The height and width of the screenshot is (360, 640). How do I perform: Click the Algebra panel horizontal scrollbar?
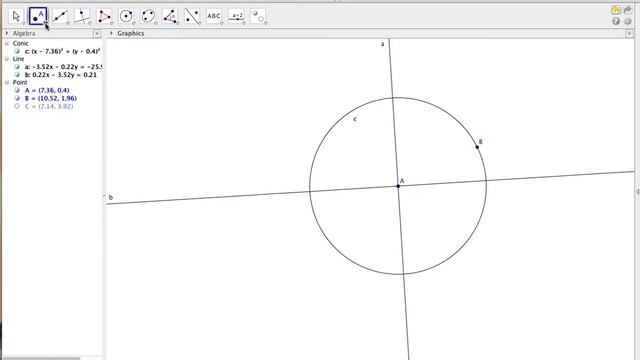click(42, 358)
